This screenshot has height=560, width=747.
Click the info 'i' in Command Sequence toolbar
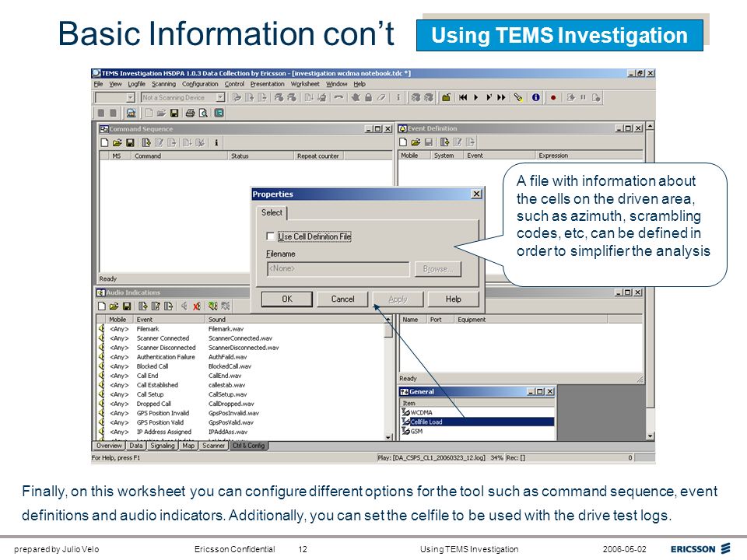pyautogui.click(x=216, y=142)
